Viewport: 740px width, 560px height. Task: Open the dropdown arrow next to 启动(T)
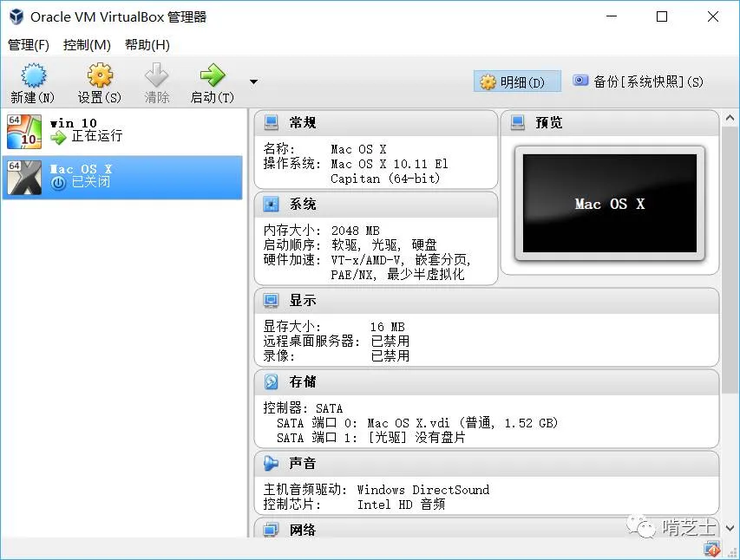pos(254,82)
